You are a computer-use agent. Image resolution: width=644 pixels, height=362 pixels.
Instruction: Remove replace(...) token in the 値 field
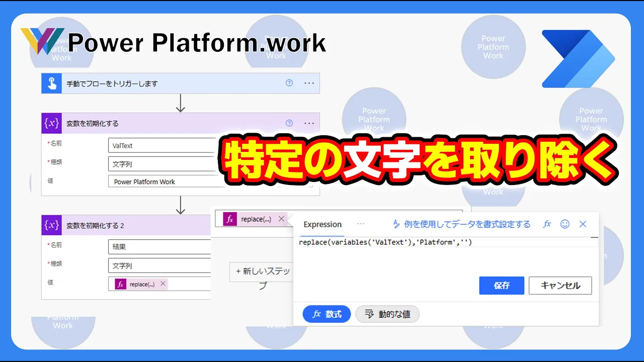click(163, 284)
